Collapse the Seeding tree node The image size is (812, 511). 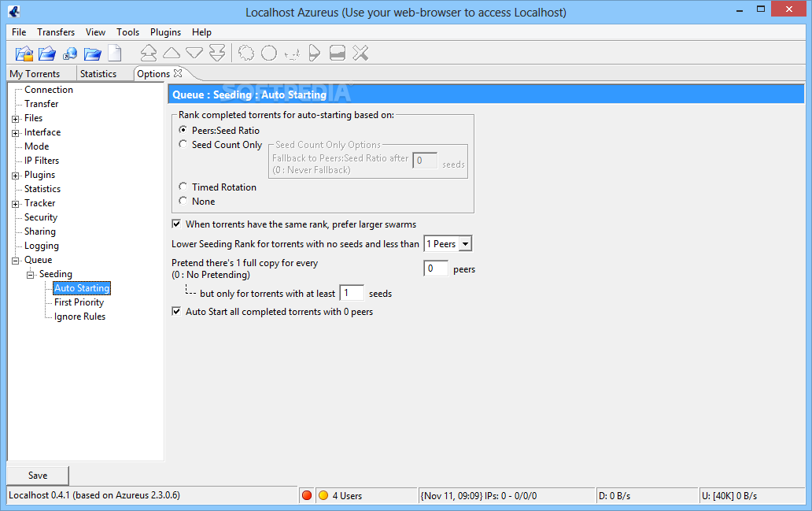pos(30,275)
